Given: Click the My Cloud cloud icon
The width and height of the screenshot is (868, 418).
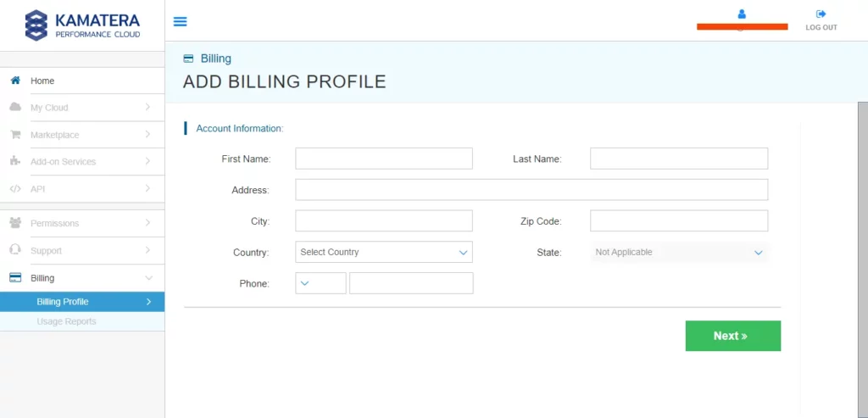Looking at the screenshot, I should tap(15, 108).
